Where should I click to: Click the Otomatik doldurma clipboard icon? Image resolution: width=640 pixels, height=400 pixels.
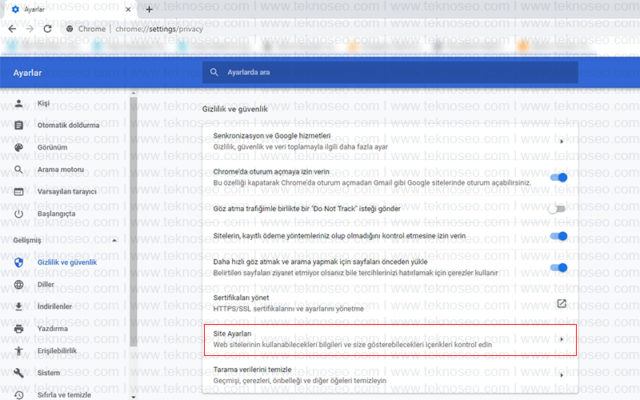point(19,125)
